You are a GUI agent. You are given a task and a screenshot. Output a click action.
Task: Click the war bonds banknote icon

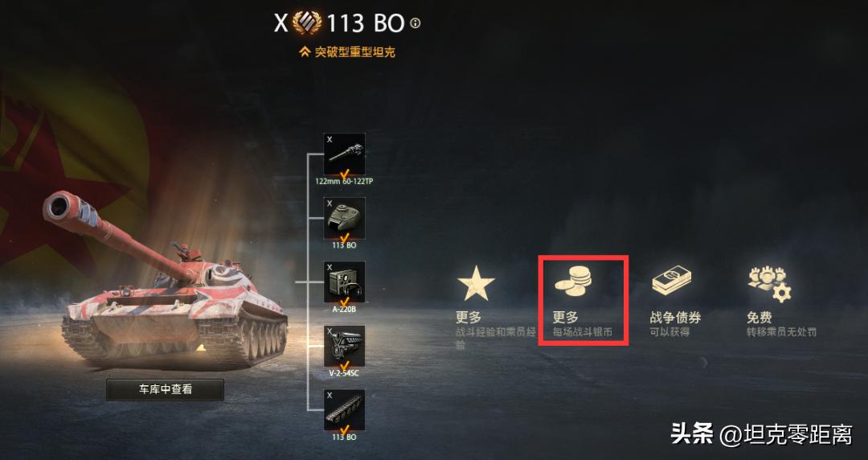click(x=671, y=281)
